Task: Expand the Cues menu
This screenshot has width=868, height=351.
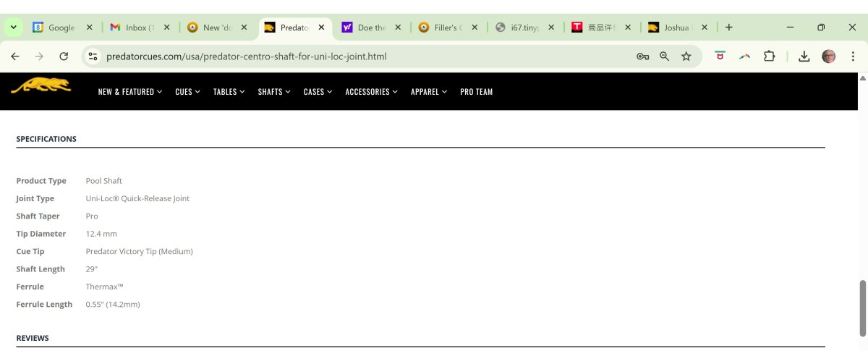Action: [188, 92]
